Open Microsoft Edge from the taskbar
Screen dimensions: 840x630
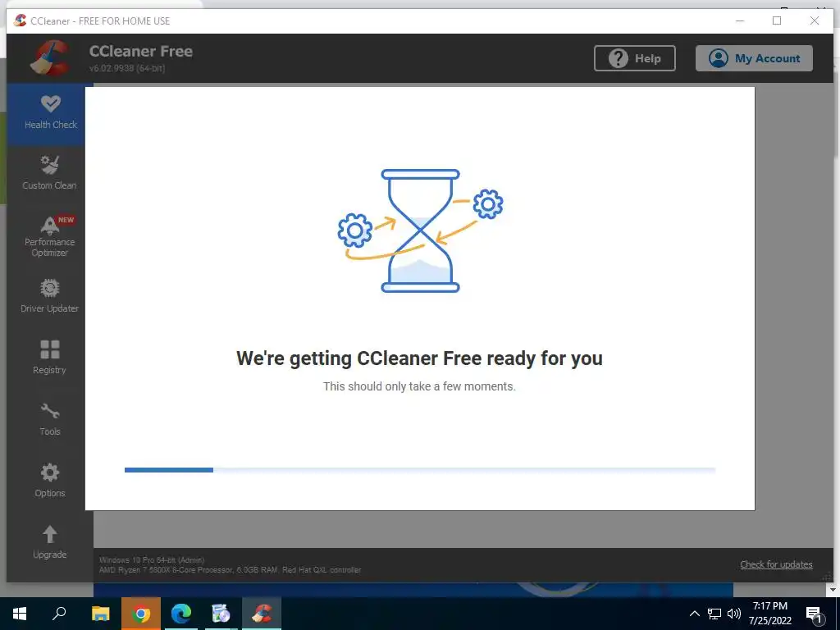click(x=181, y=614)
